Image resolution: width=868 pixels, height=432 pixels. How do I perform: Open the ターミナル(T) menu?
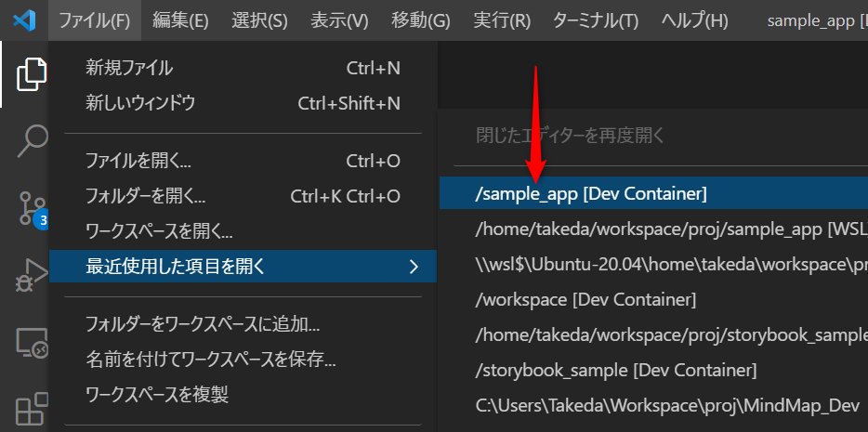coord(596,21)
